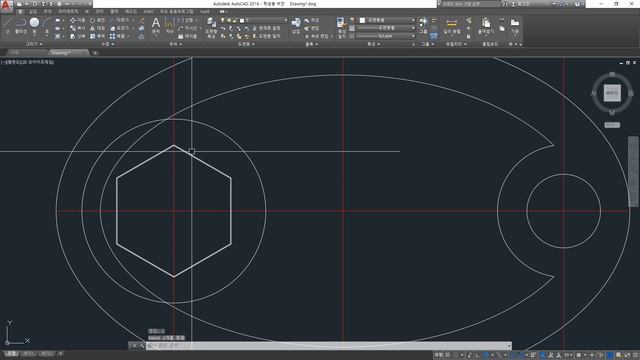
Task: Open the ByLayer linetype dropdown
Action: tap(413, 36)
